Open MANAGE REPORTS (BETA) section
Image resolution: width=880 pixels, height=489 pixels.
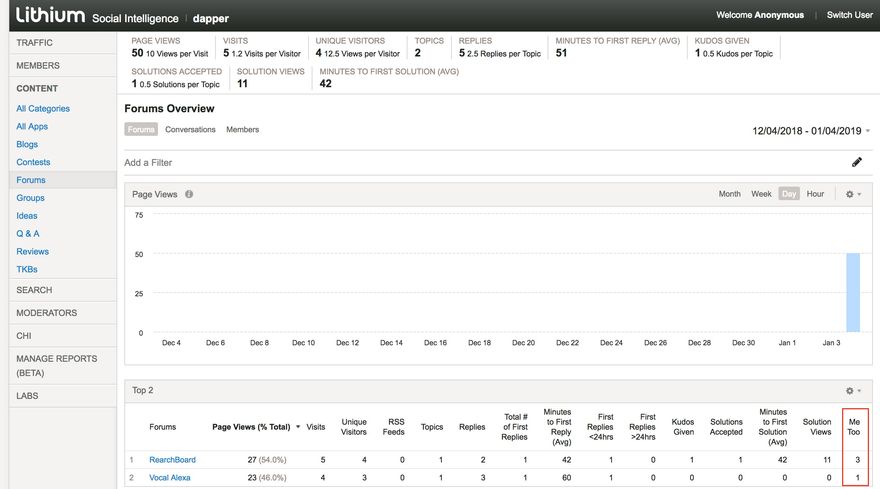(x=63, y=365)
